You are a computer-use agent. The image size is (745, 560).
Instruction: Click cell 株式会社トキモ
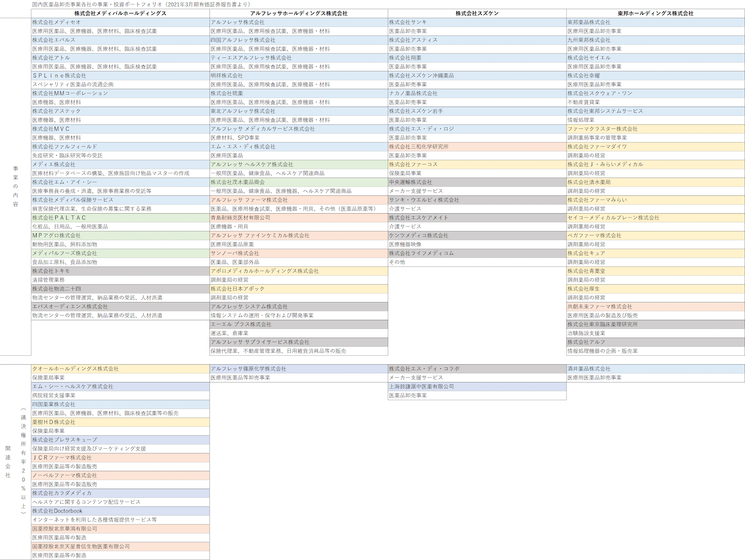pyautogui.click(x=120, y=271)
